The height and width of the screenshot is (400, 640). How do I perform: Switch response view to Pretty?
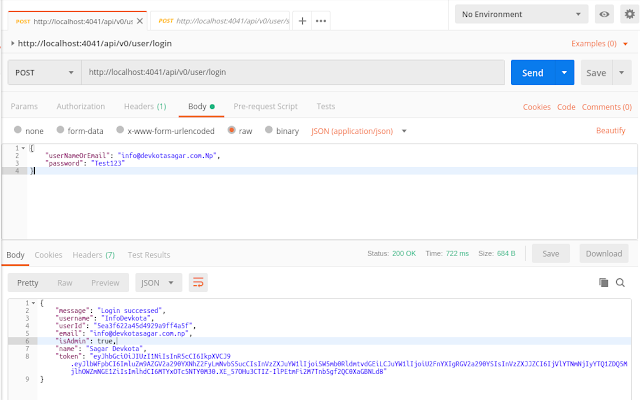pos(27,282)
